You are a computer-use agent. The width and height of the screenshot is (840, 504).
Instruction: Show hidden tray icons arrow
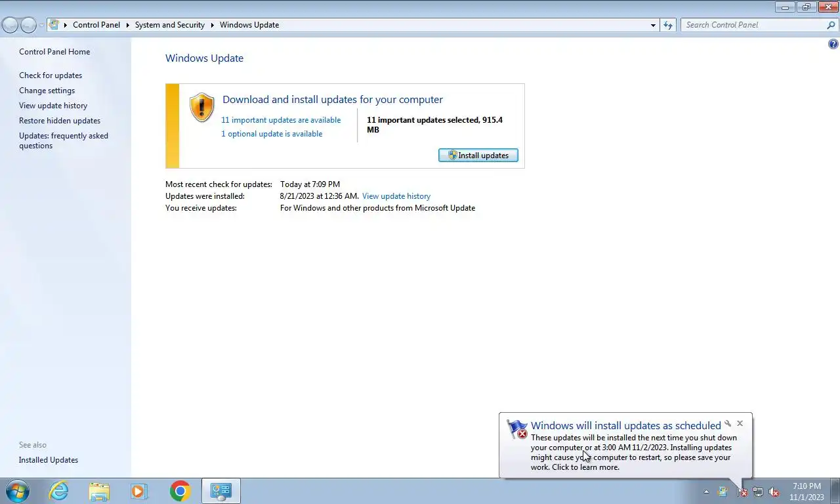point(706,492)
